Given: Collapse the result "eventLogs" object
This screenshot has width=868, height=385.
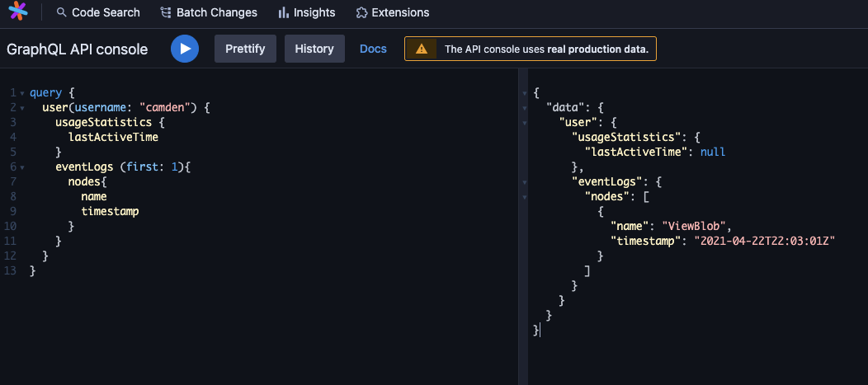Looking at the screenshot, I should click(x=525, y=182).
